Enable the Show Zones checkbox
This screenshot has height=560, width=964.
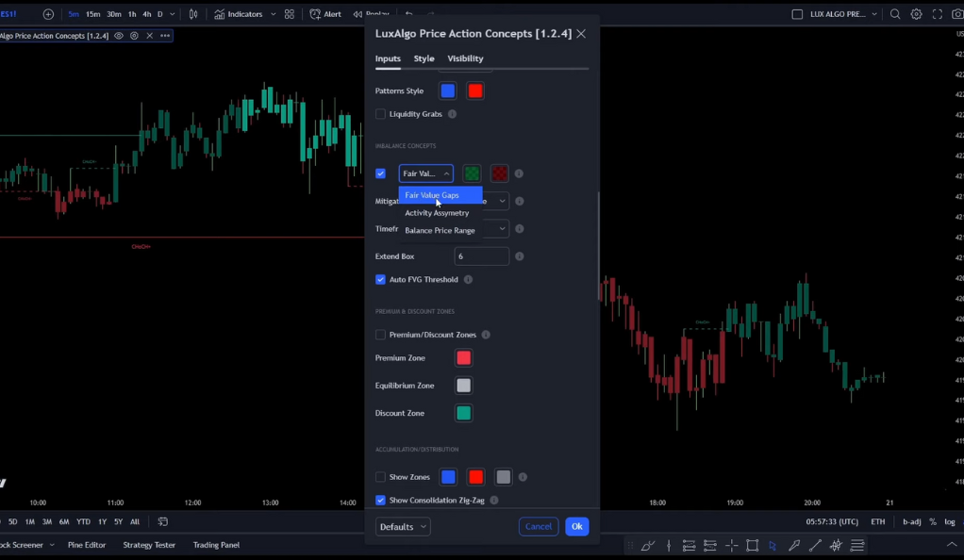pyautogui.click(x=380, y=477)
